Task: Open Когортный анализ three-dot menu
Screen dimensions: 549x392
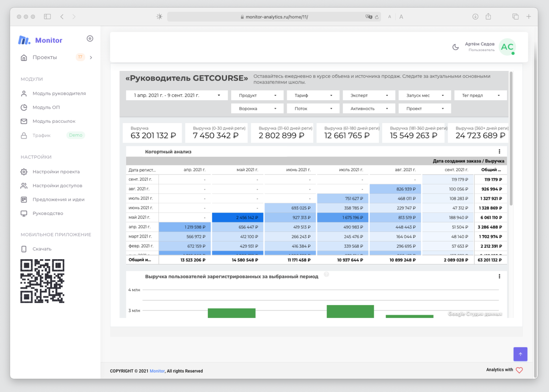Action: [499, 151]
